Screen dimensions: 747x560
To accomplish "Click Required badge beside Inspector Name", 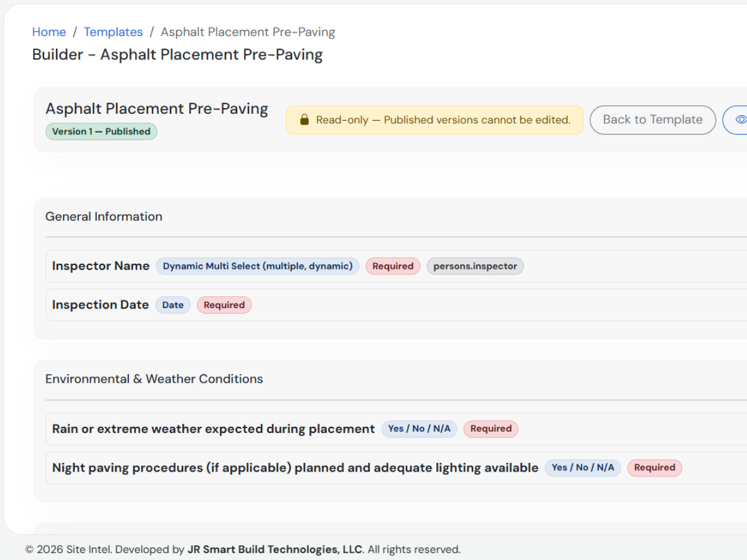I will [x=393, y=266].
